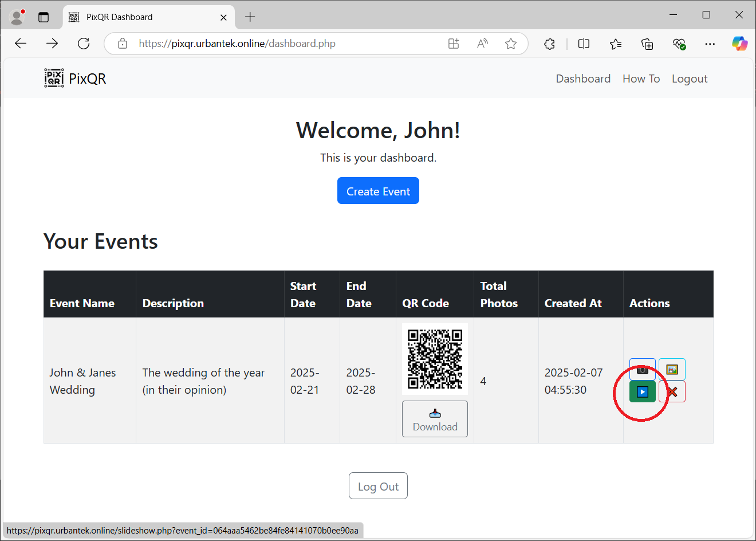Open the browser Extensions puzzle icon
Viewport: 756px width, 541px height.
tap(549, 44)
